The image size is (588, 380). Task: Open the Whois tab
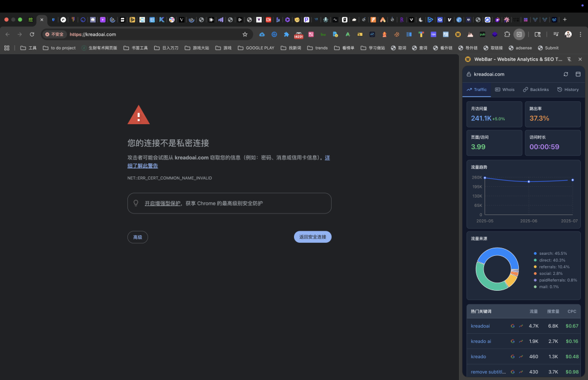(x=505, y=90)
